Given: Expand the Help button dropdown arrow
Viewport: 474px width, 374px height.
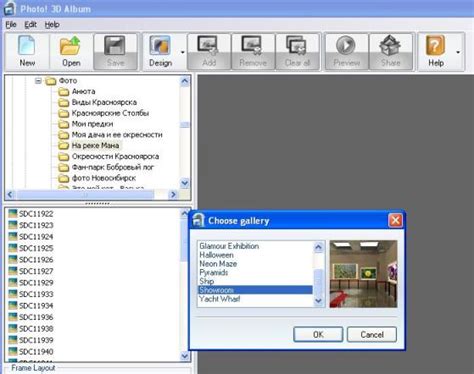Looking at the screenshot, I should click(458, 52).
